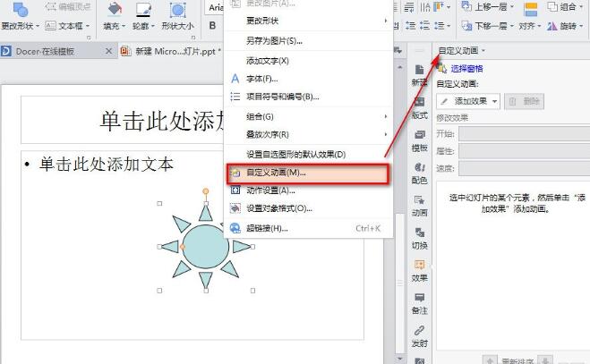This screenshot has width=590, height=364.
Task: Open the 切换 transition sidebar button
Action: coord(419,239)
